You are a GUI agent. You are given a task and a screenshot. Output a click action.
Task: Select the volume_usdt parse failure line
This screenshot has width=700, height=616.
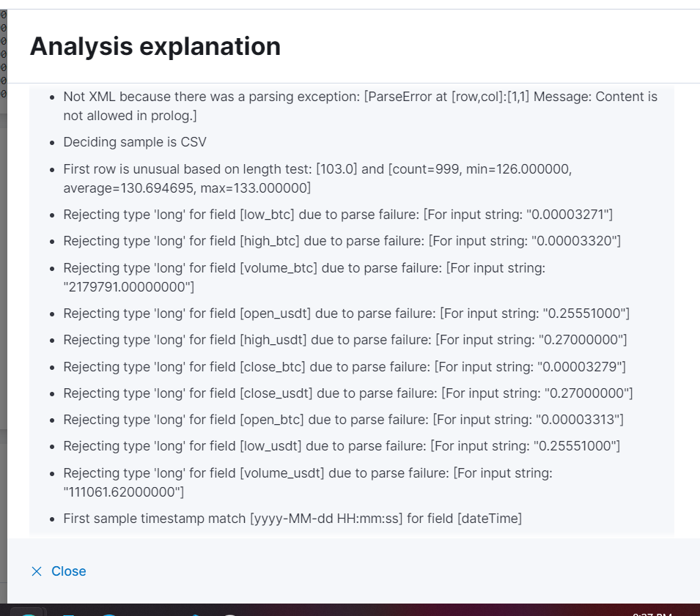307,473
